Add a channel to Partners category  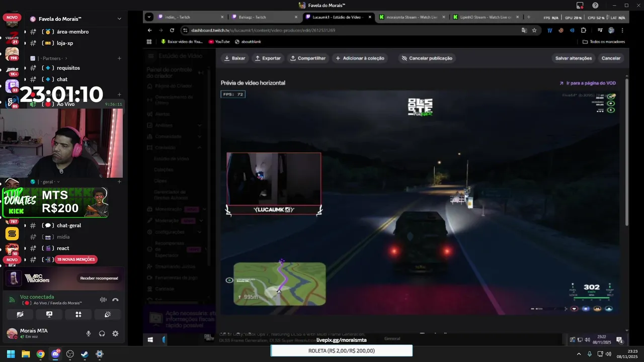click(119, 58)
